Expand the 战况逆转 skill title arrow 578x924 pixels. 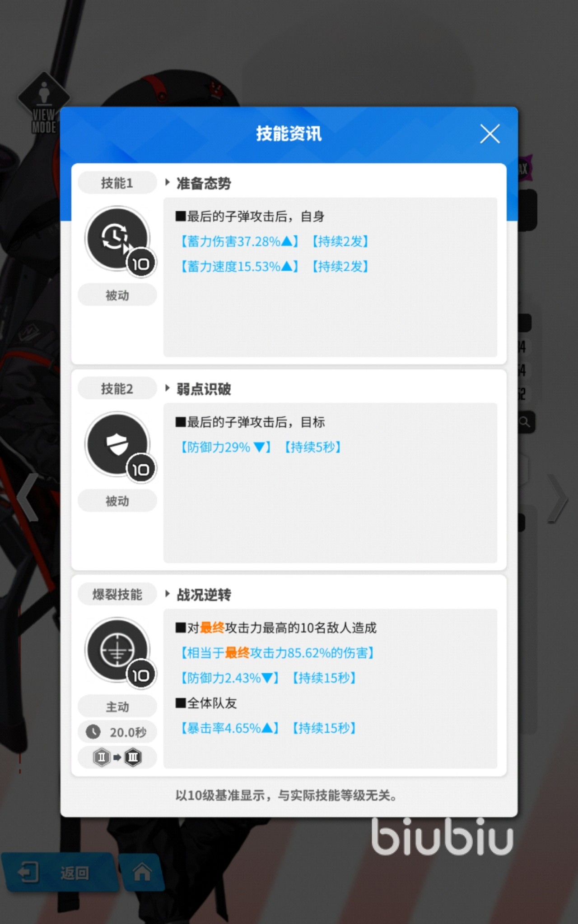pos(168,594)
